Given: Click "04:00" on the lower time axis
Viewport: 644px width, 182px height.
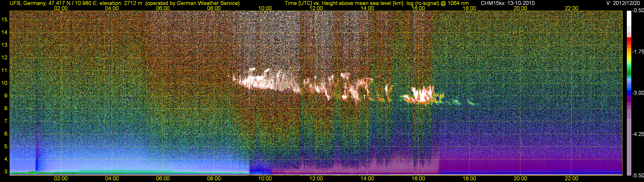Looking at the screenshot, I should [112, 179].
